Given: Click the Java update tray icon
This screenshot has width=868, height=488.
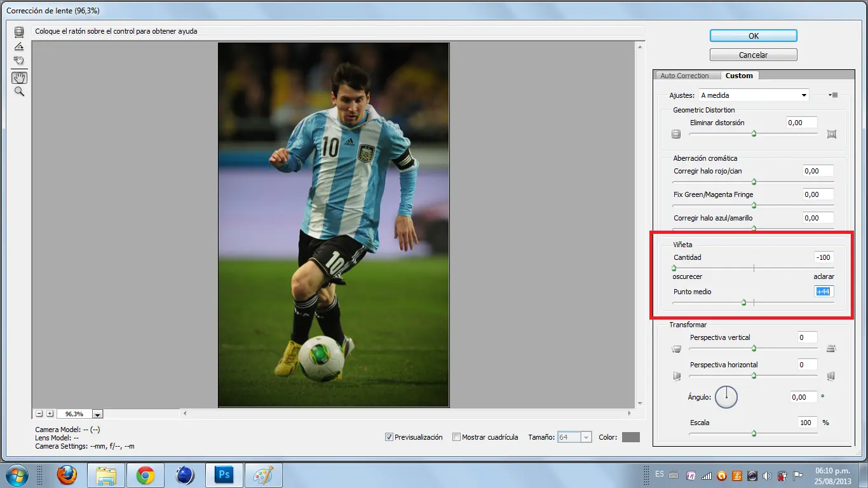Looking at the screenshot, I should (736, 475).
